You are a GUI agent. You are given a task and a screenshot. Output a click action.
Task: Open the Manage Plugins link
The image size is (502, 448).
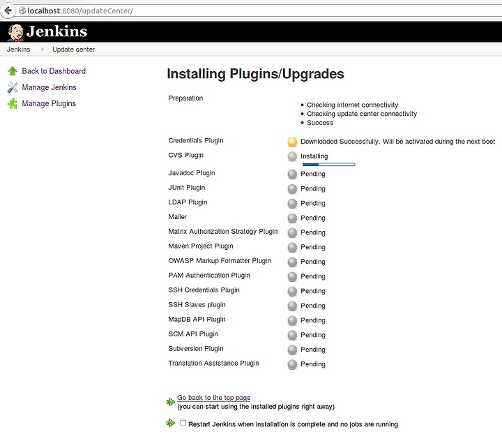49,103
